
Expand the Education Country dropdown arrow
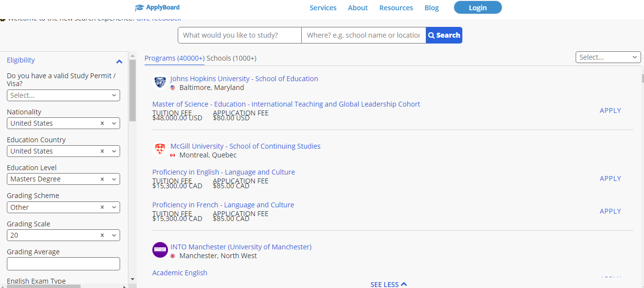[114, 152]
